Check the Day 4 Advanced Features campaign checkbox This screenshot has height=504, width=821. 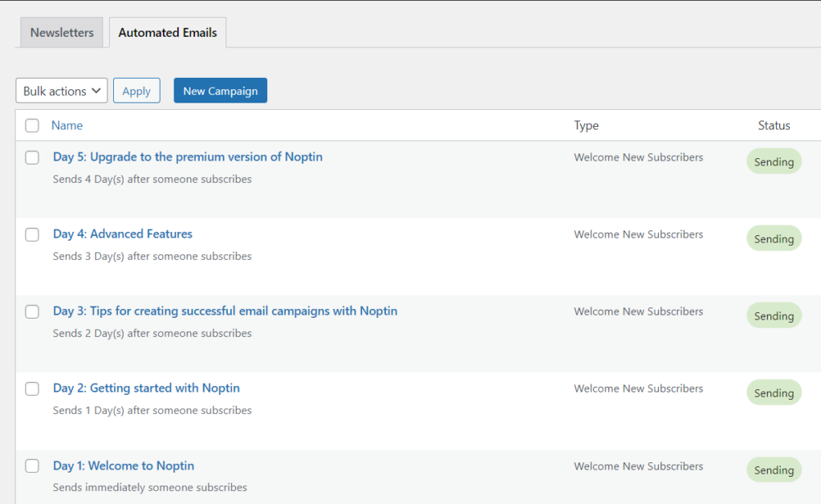tap(31, 234)
